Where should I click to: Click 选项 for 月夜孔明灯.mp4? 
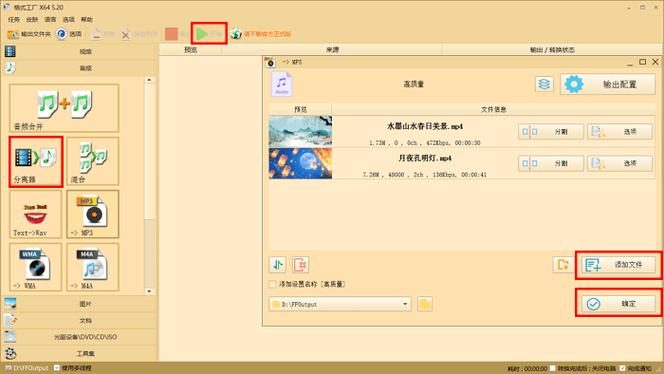[620, 163]
